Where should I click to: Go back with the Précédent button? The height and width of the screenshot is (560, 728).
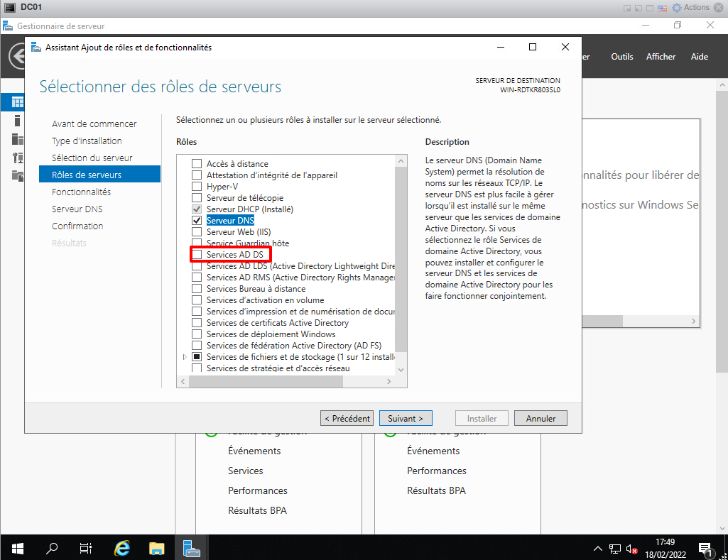click(347, 419)
